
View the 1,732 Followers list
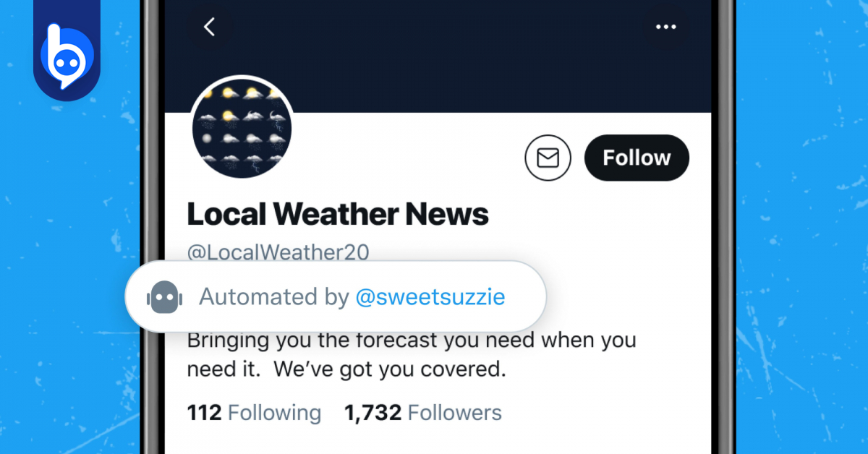[422, 413]
